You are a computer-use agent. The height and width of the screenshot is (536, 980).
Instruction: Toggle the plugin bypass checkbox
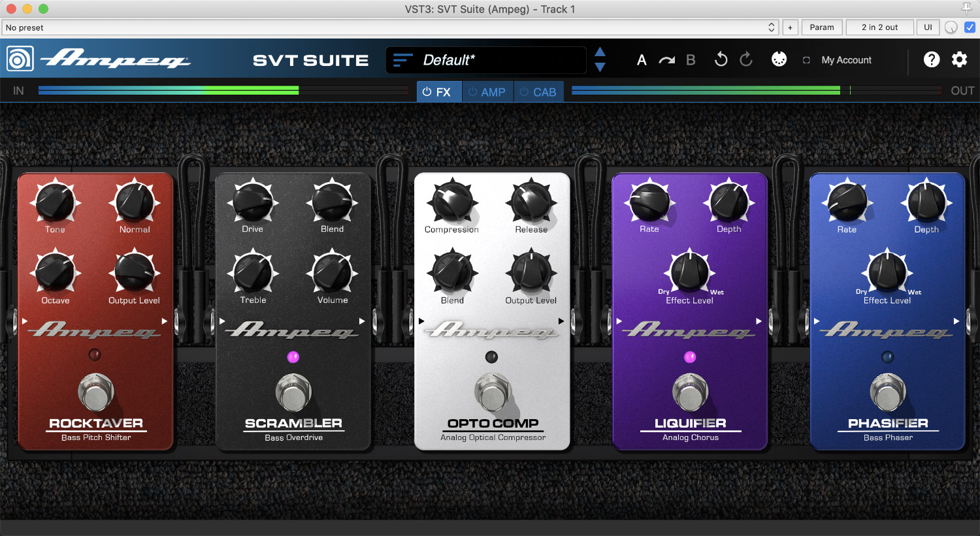coord(970,27)
